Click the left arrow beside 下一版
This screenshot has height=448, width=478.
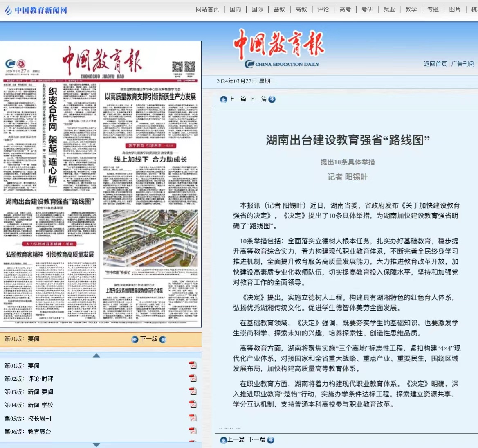[135, 340]
